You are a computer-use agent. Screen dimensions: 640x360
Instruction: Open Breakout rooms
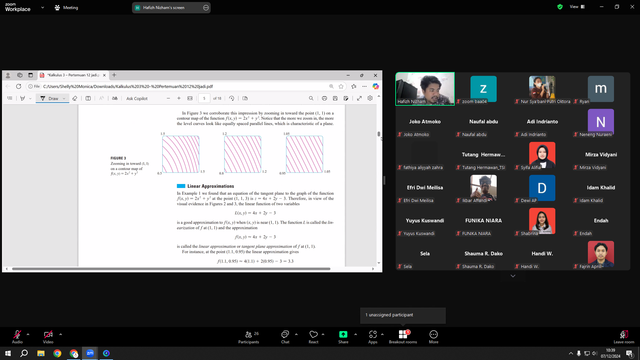403,336
